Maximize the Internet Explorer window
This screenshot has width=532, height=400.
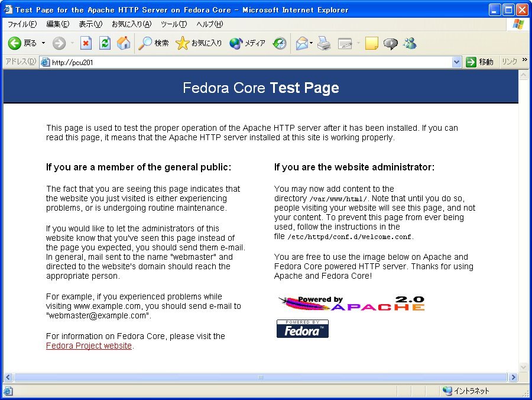coord(508,10)
